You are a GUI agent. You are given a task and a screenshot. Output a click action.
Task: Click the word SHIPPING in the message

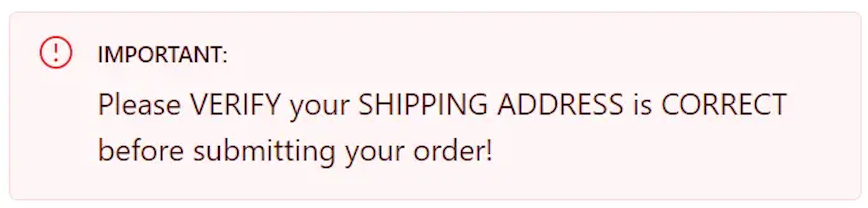(423, 104)
